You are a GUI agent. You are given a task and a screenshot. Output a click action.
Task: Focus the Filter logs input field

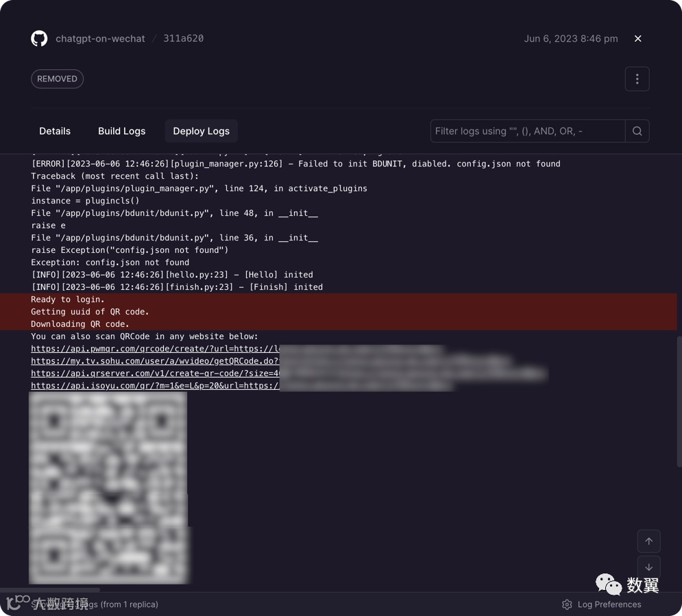[528, 131]
